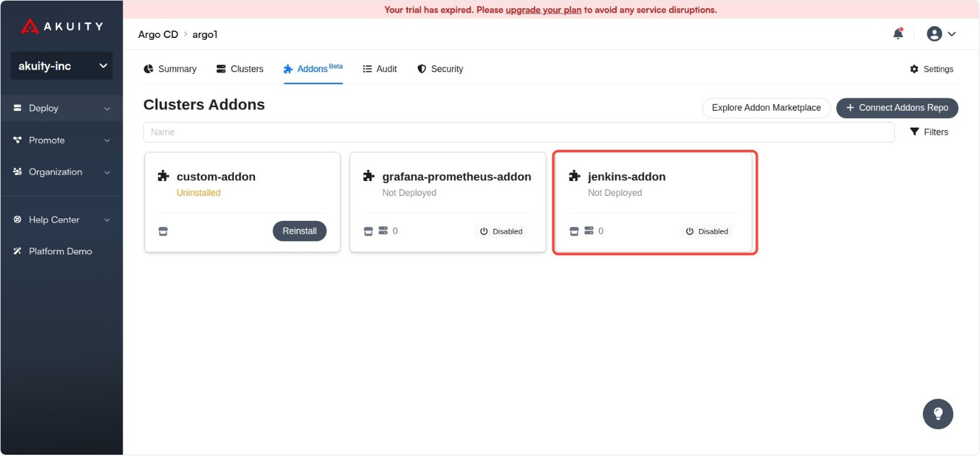Open the Filters button label
Viewport: 980px width, 456px height.
coord(936,132)
